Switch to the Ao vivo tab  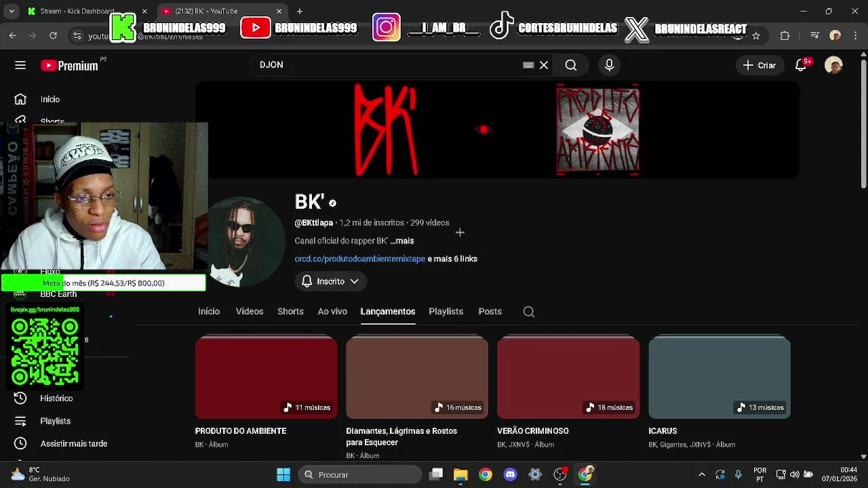pyautogui.click(x=332, y=312)
